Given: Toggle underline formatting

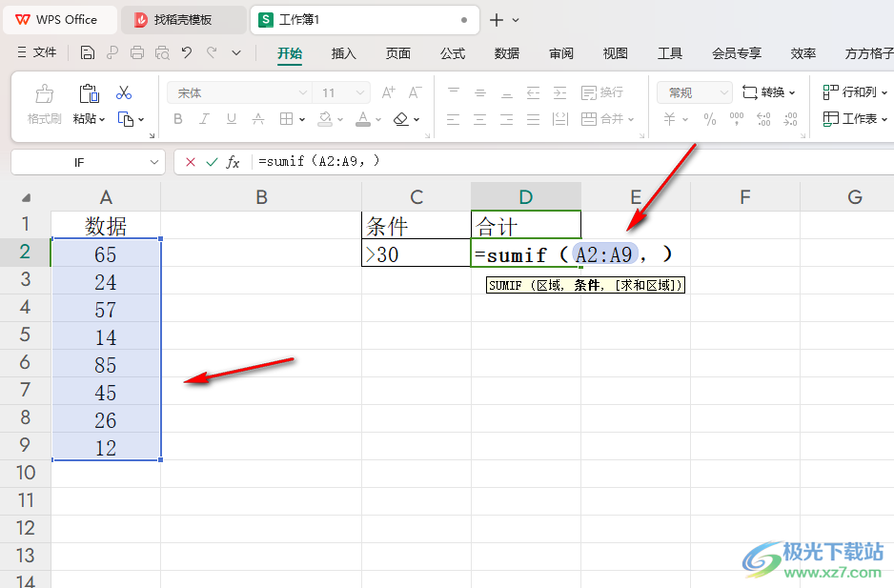Looking at the screenshot, I should (x=231, y=119).
